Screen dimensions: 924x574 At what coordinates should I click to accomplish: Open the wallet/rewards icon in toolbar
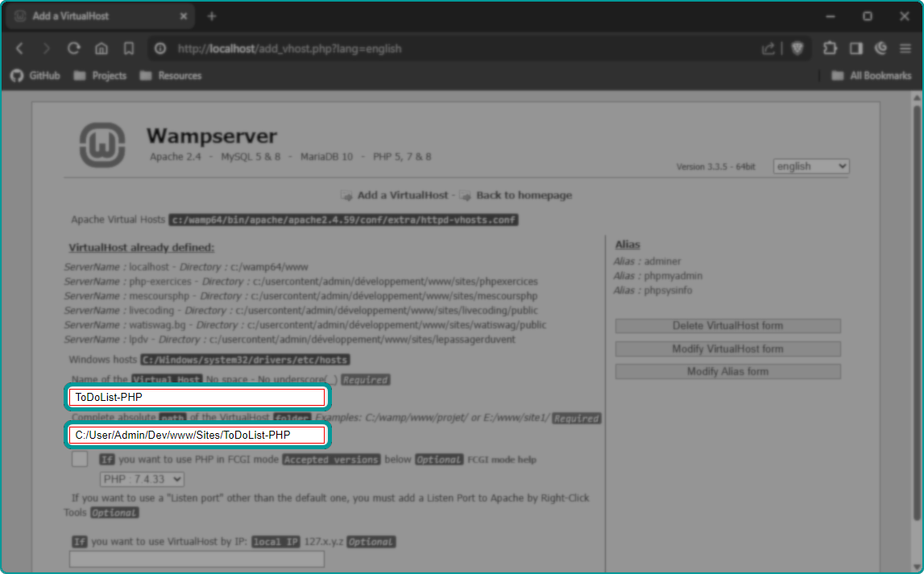coord(881,48)
